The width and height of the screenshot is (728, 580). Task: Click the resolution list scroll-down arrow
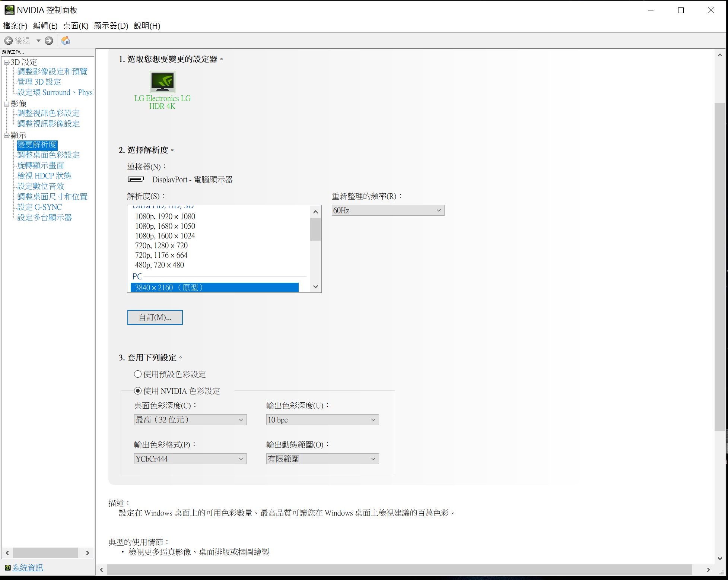315,286
